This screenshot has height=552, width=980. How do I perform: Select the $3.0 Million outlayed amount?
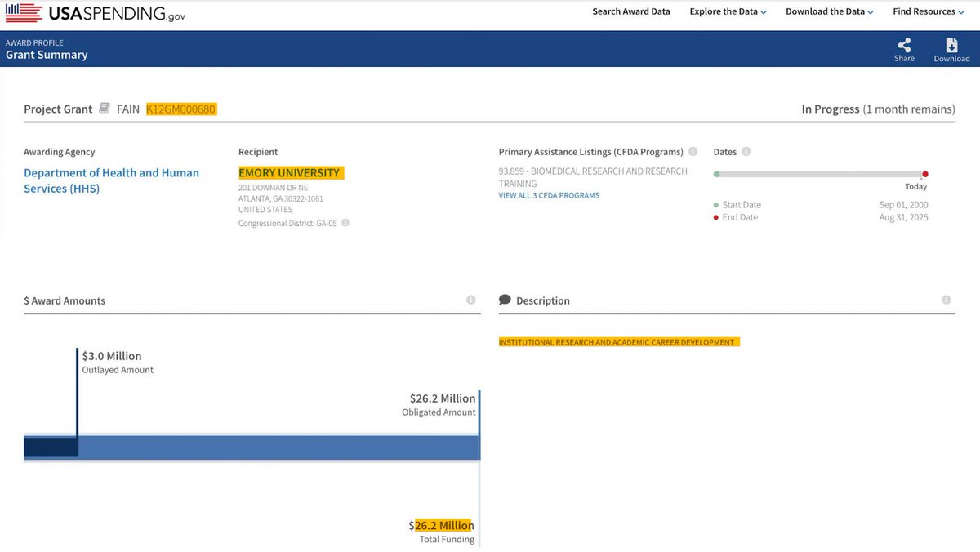coord(112,356)
